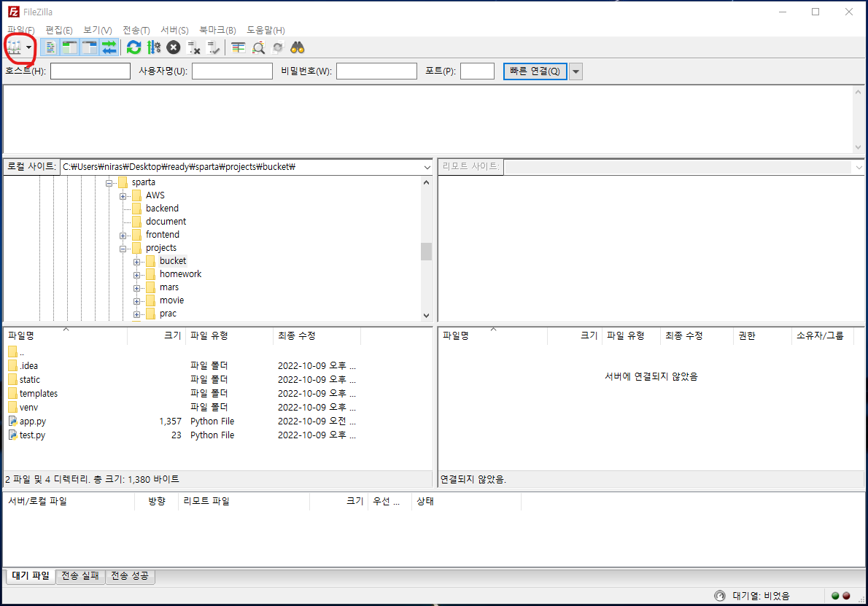Open the 파일(F) menu
The height and width of the screenshot is (606, 868).
pos(21,30)
